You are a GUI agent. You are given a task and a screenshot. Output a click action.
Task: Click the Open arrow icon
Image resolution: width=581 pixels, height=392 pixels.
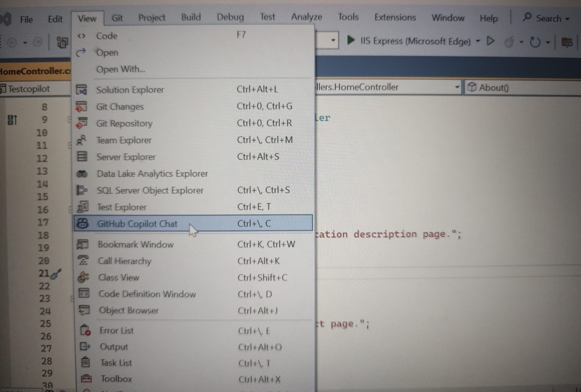[x=81, y=53]
